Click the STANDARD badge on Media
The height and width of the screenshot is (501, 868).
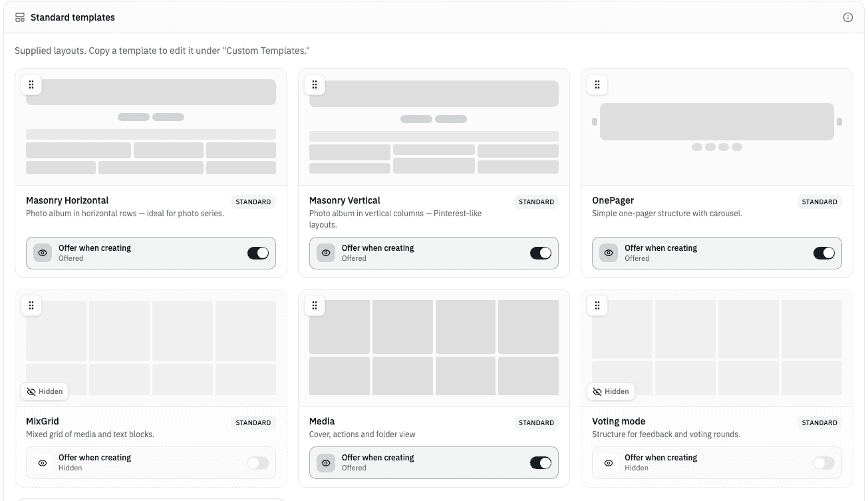point(536,422)
